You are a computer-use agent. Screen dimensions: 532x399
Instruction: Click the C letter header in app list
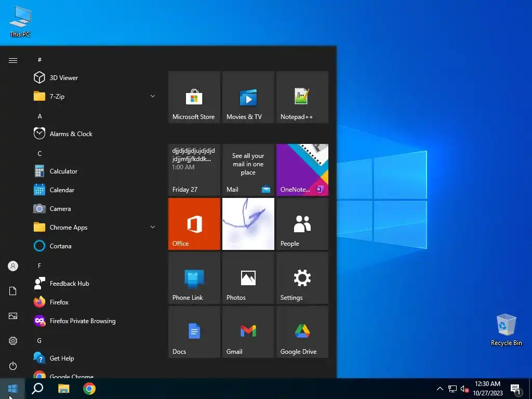tap(39, 153)
